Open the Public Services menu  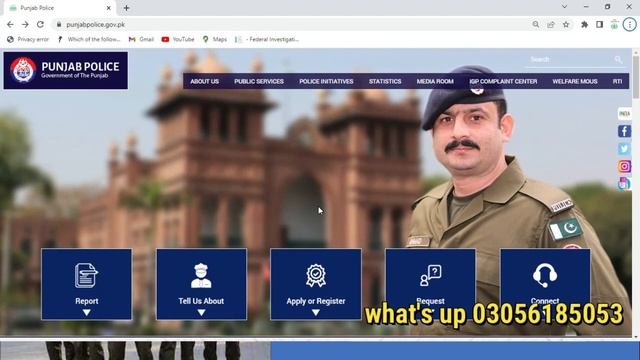tap(259, 81)
